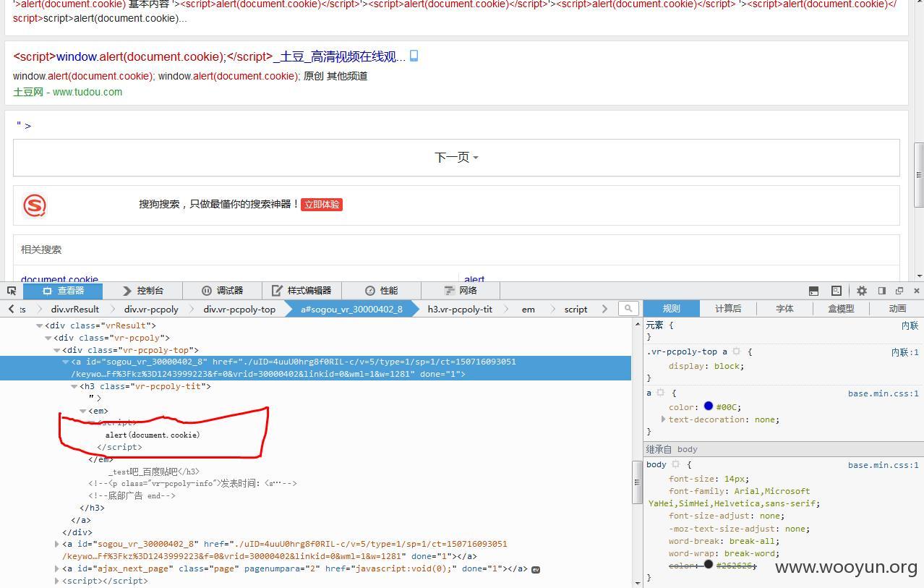The width and height of the screenshot is (924, 588).
Task: Click breadcrumb div.vrResult
Action: [75, 309]
